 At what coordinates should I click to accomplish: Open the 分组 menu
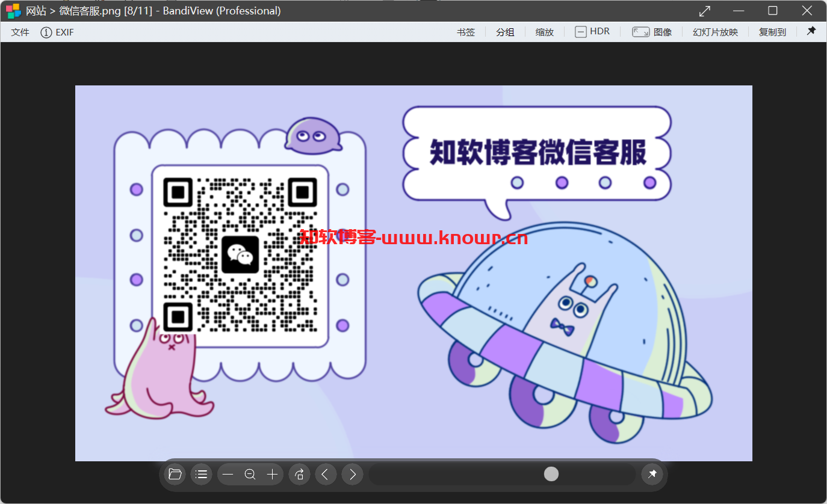point(505,32)
